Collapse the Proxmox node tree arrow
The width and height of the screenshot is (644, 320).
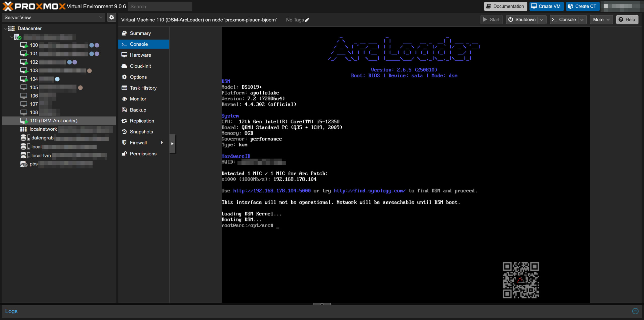click(12, 37)
